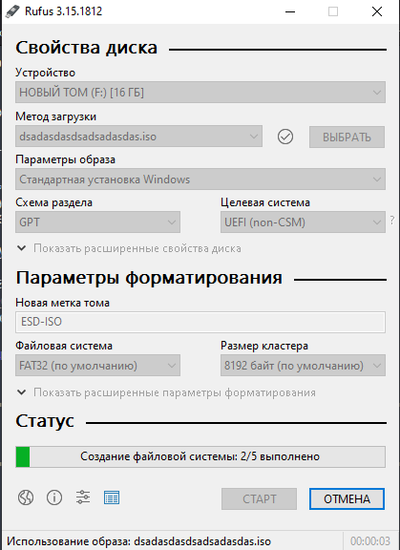Image resolution: width=400 pixels, height=550 pixels.
Task: Click the СТАРТ button
Action: (259, 499)
